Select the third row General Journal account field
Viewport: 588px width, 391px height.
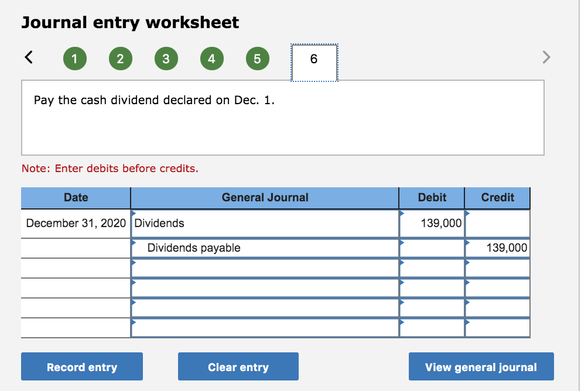pos(265,268)
